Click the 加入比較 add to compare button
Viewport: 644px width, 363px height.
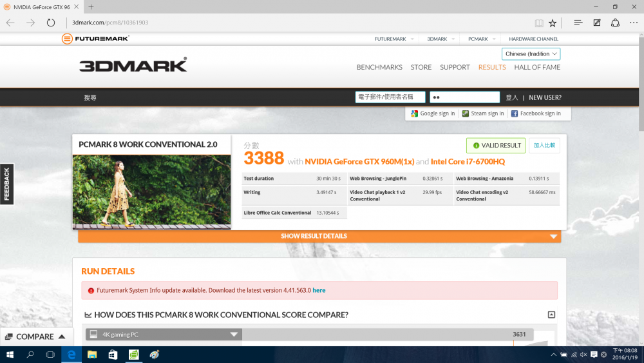544,146
